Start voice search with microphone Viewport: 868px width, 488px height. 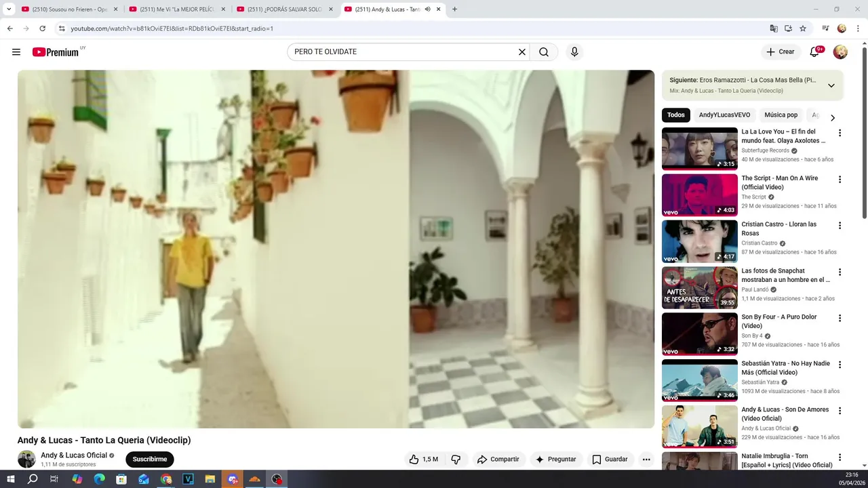click(574, 52)
